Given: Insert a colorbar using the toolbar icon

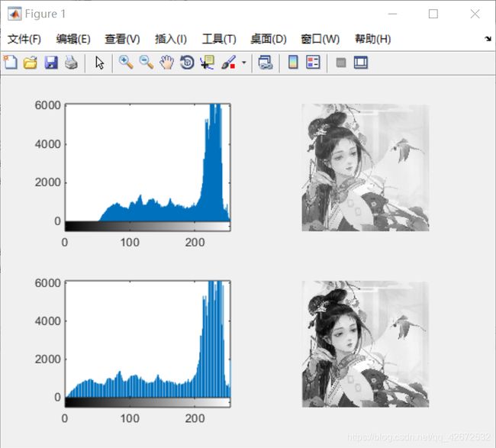Looking at the screenshot, I should tap(293, 63).
